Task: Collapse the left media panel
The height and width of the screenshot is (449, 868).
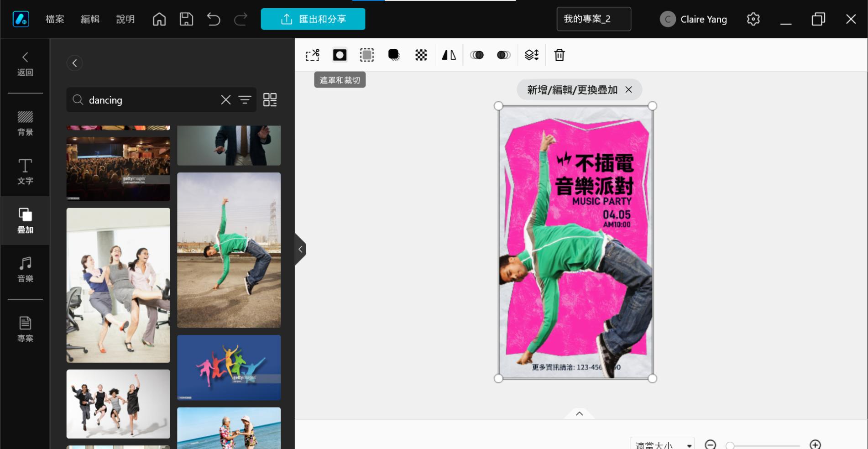Action: click(300, 249)
